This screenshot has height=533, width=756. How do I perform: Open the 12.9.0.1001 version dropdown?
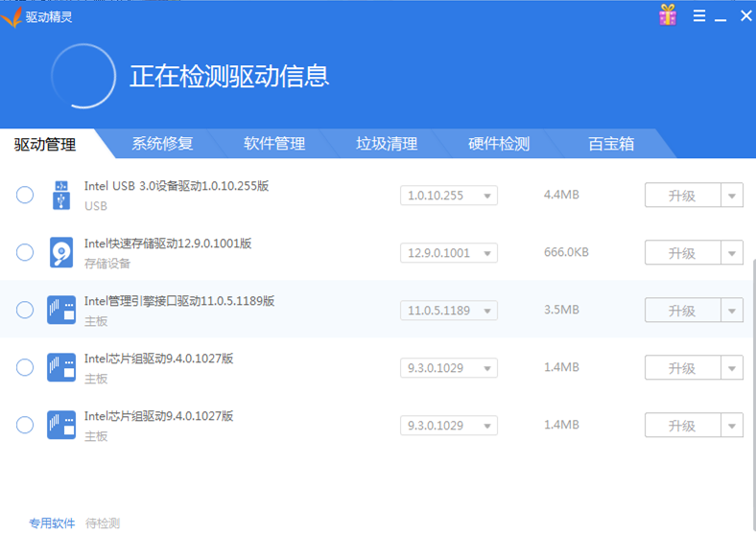(x=448, y=253)
